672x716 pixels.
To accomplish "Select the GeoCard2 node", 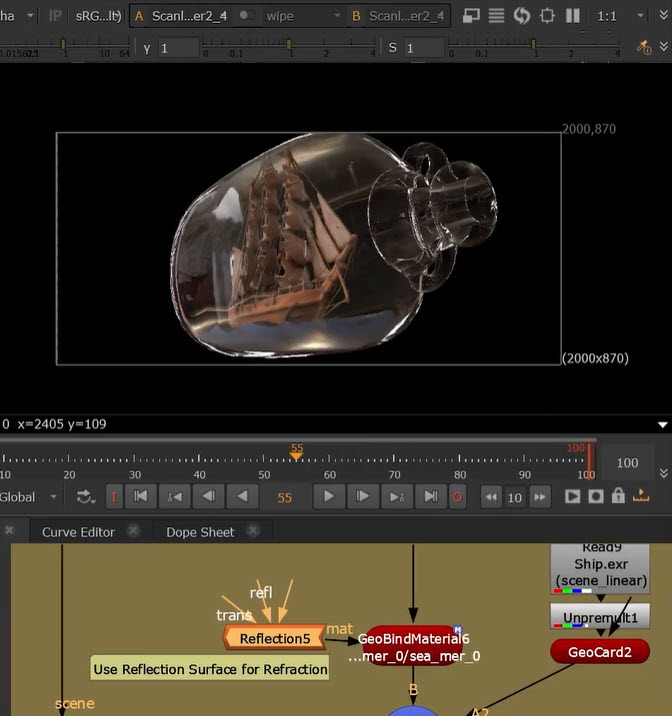I will click(600, 651).
